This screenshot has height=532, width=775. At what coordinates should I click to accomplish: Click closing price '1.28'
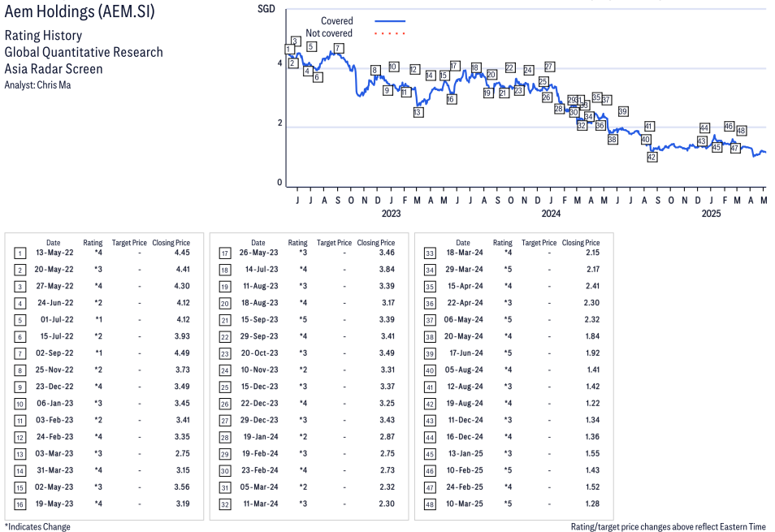click(592, 504)
